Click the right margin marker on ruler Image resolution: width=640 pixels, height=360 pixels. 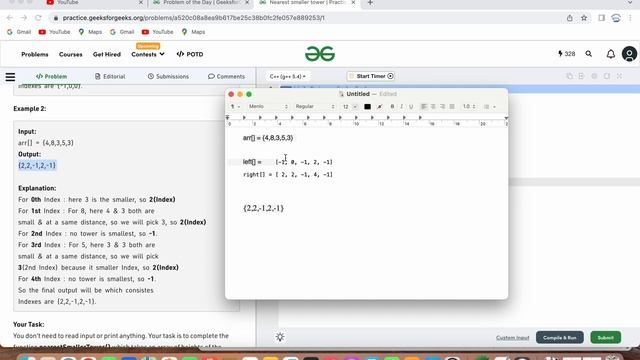click(506, 118)
